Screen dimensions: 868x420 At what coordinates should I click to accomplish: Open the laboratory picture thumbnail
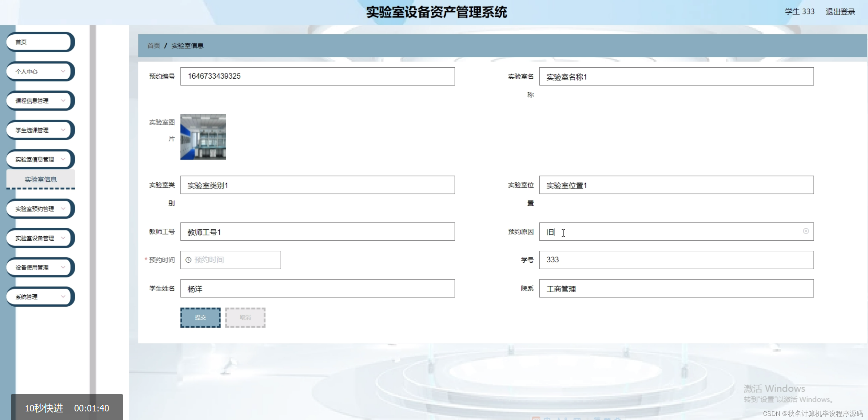point(203,137)
